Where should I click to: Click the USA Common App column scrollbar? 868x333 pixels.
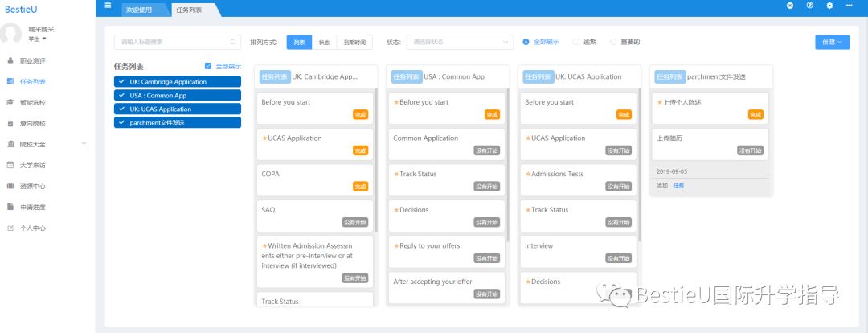tap(508, 165)
